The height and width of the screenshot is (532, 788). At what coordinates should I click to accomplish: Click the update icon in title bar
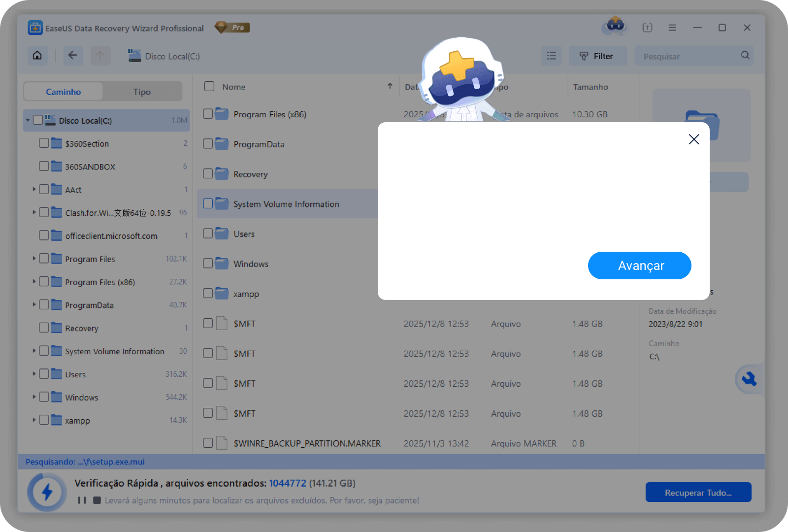[647, 28]
